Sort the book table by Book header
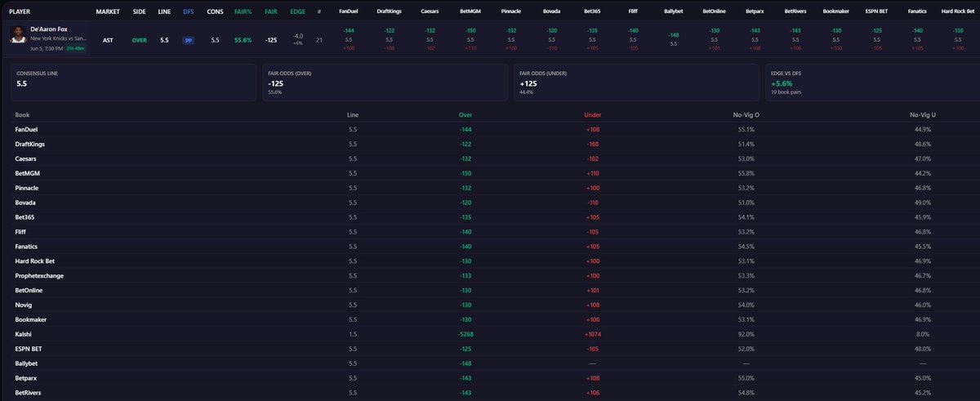Image resolution: width=980 pixels, height=401 pixels. 22,115
